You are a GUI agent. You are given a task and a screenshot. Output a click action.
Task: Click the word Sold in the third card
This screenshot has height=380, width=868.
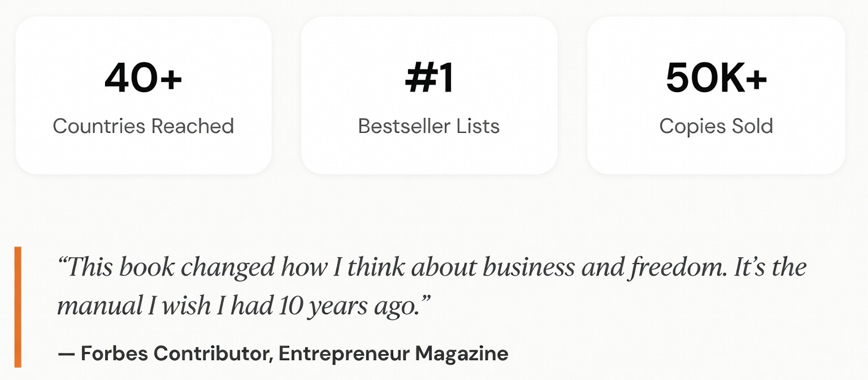coord(752,126)
